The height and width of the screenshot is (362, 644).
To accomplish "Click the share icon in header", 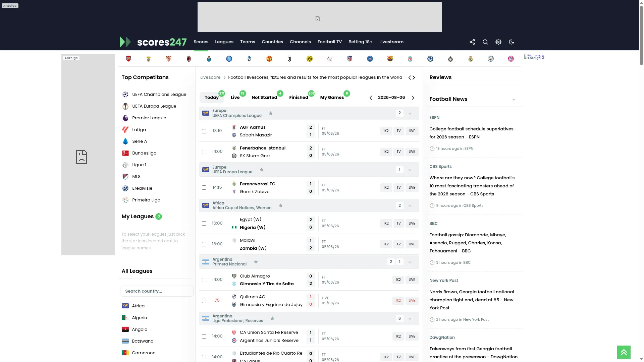I will (x=472, y=42).
